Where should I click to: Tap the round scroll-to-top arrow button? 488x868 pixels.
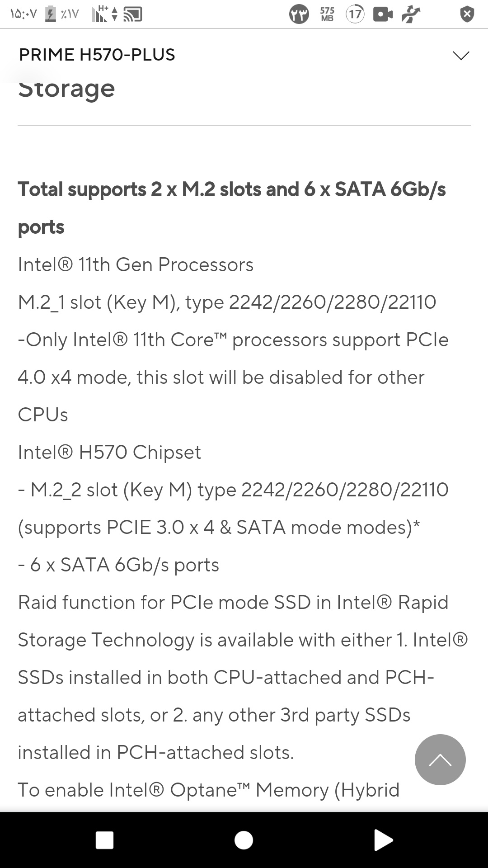point(440,759)
